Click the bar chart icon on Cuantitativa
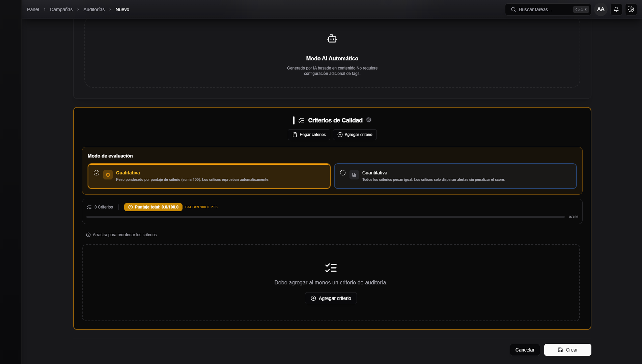 (x=354, y=175)
